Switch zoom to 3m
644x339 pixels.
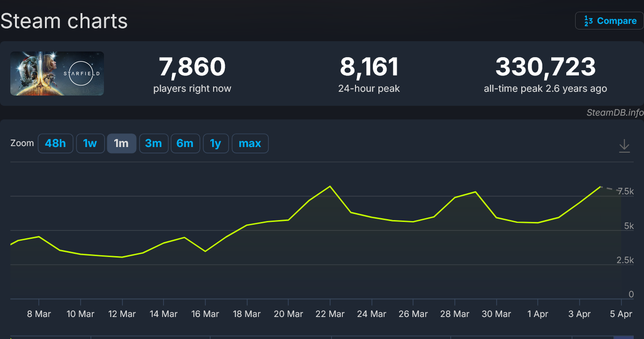[x=153, y=143]
